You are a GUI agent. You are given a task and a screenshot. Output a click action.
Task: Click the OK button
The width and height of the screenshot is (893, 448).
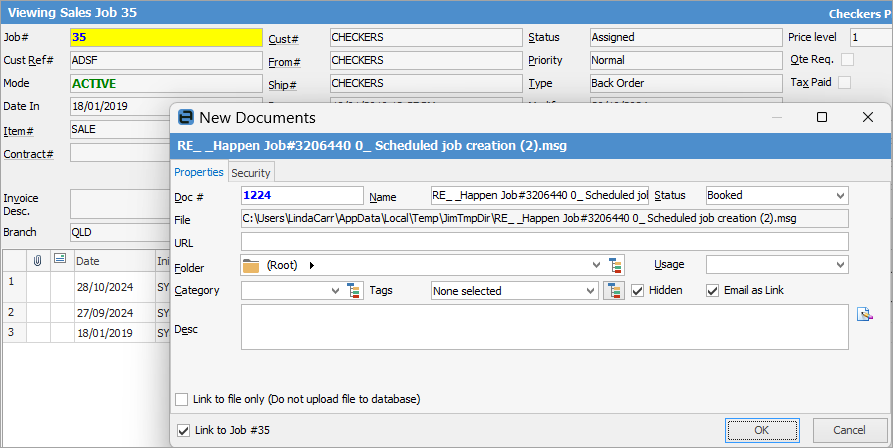[762, 430]
